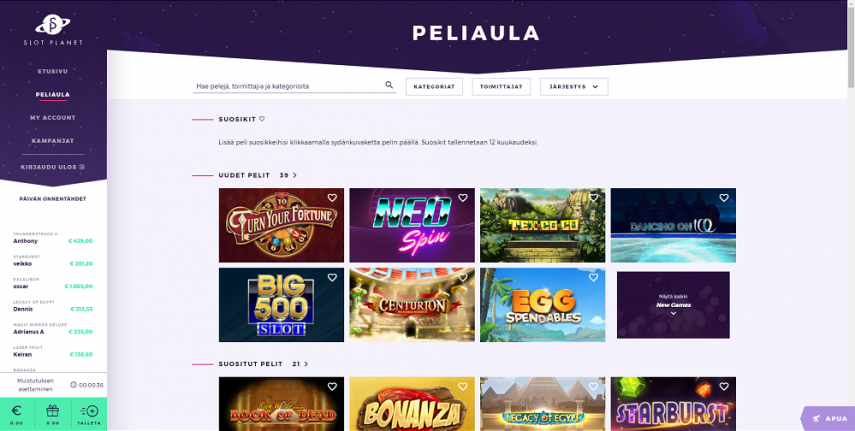Open the Järjestys sort dropdown
Image resolution: width=855 pixels, height=431 pixels.
point(574,87)
